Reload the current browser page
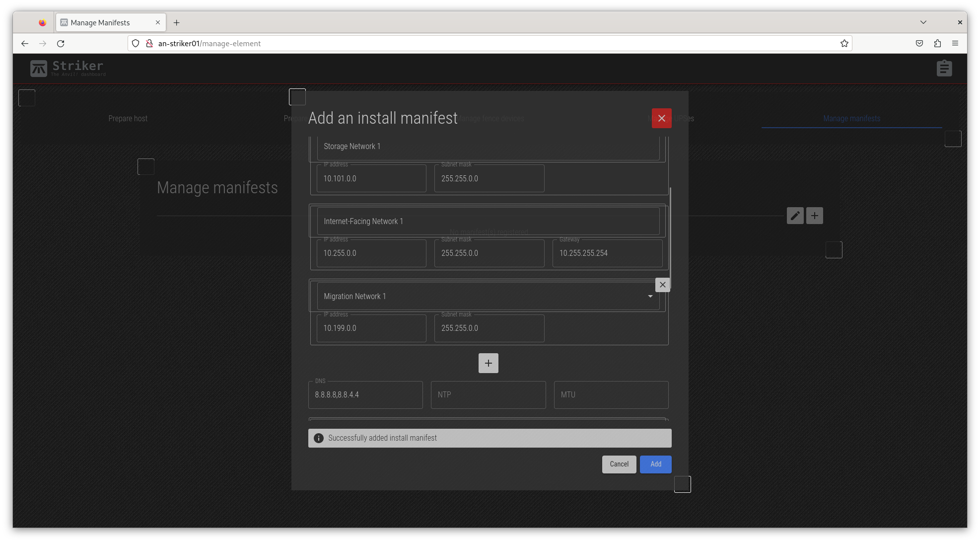Screen dimensions: 980x542 [x=61, y=43]
